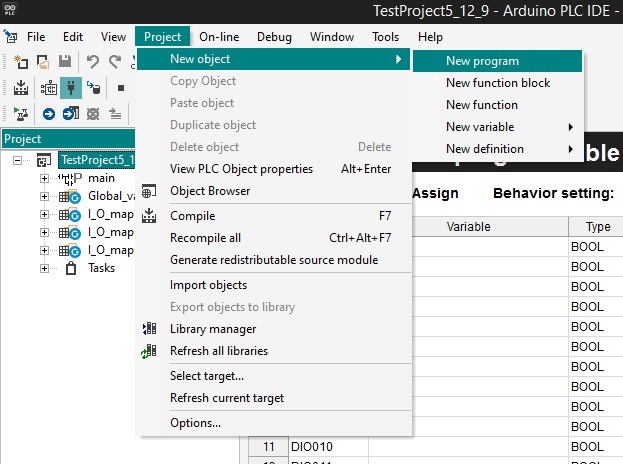This screenshot has width=623, height=464.
Task: Select the main tree item label
Action: pyautogui.click(x=101, y=178)
